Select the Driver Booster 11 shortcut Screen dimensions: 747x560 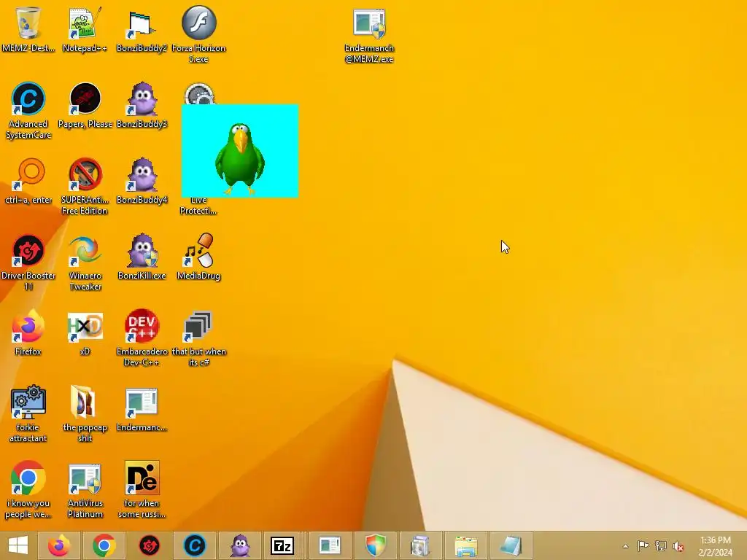click(x=28, y=262)
